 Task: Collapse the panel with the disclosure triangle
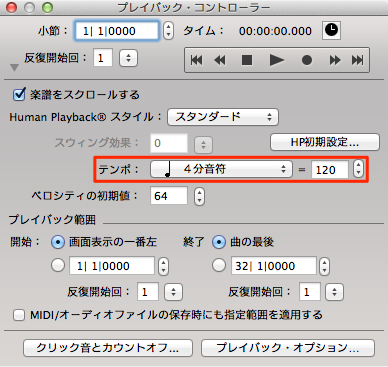pos(14,68)
